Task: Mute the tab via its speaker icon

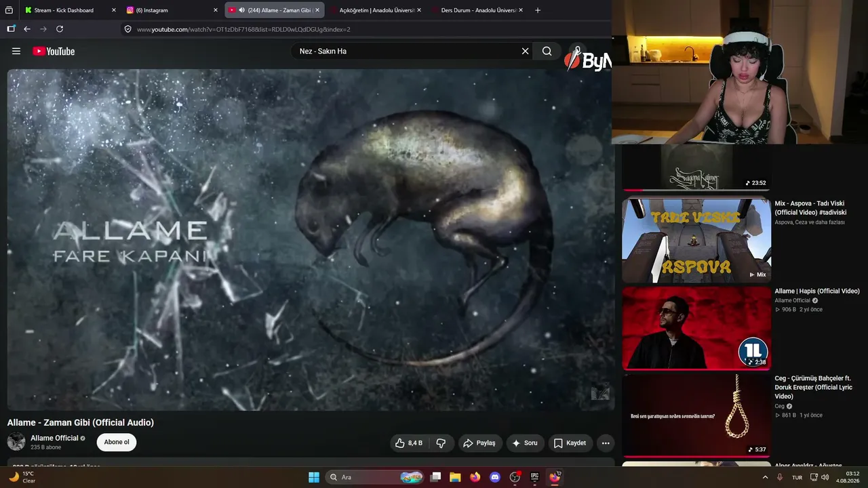Action: 242,10
